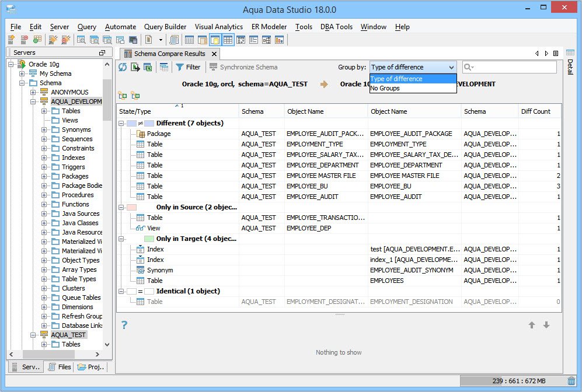This screenshot has height=392, width=582.
Task: Expand the Triggers folder node
Action: click(44, 167)
